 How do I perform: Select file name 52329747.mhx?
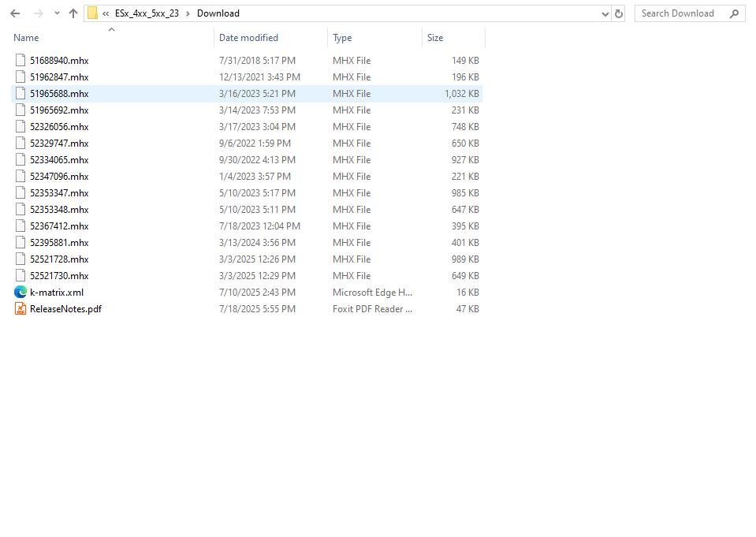[x=59, y=143]
